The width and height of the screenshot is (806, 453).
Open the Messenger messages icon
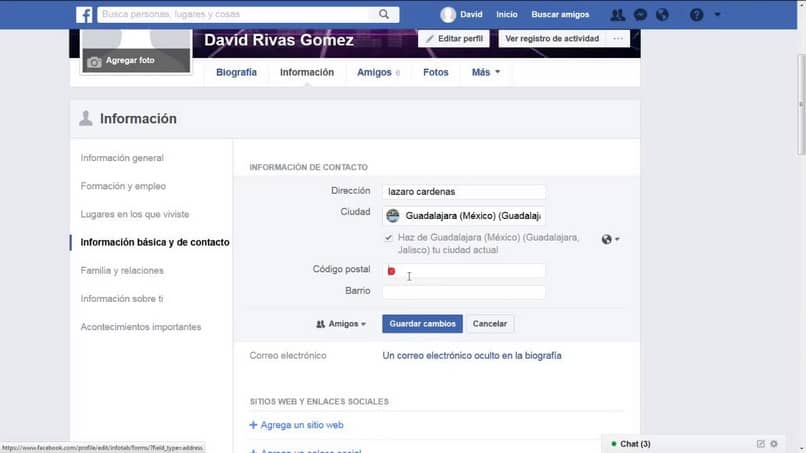[640, 14]
